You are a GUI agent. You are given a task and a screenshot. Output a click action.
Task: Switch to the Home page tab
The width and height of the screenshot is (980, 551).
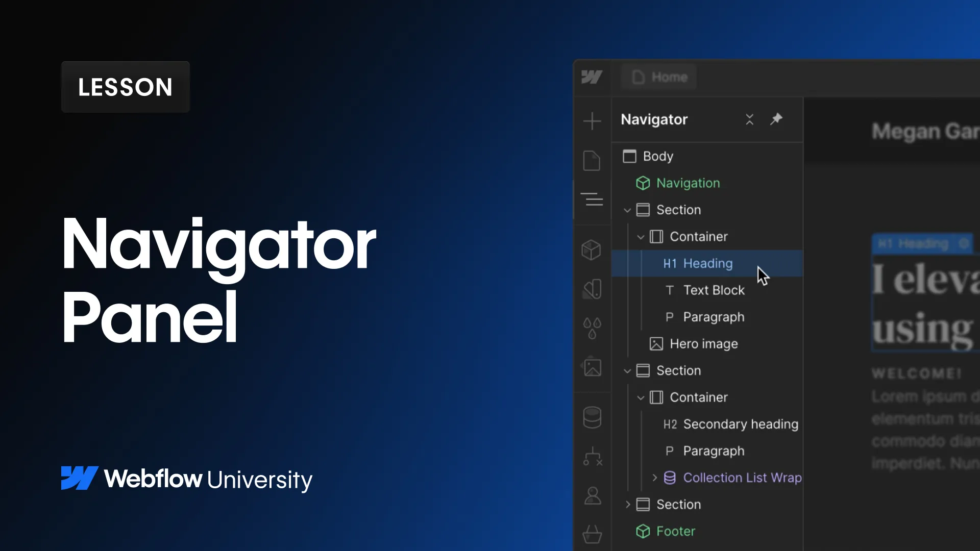pyautogui.click(x=658, y=77)
